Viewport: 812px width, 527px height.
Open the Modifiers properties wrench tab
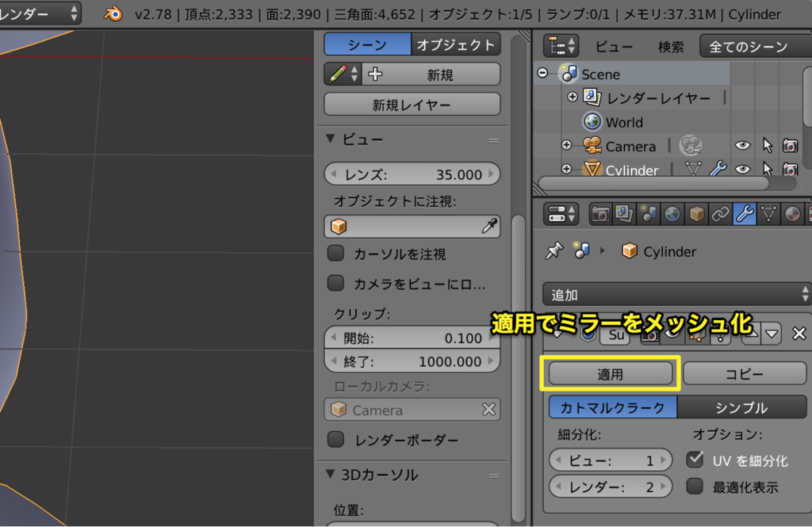point(745,214)
